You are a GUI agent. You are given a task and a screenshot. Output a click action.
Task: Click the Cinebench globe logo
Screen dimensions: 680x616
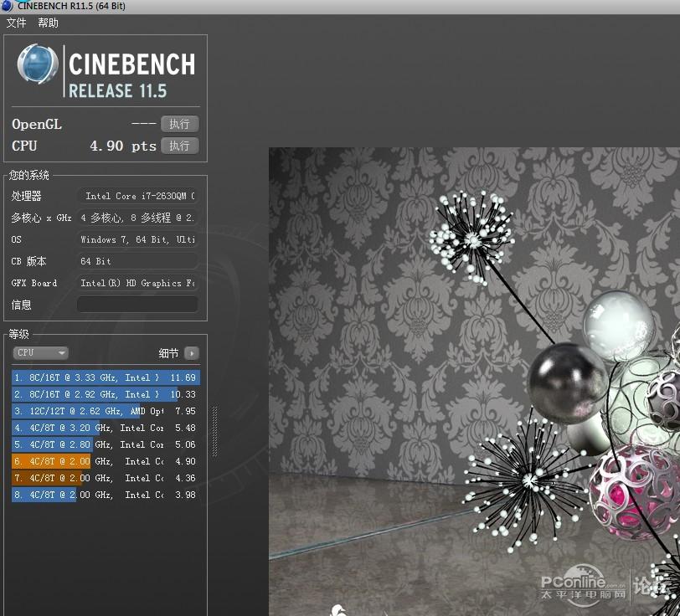tap(38, 64)
